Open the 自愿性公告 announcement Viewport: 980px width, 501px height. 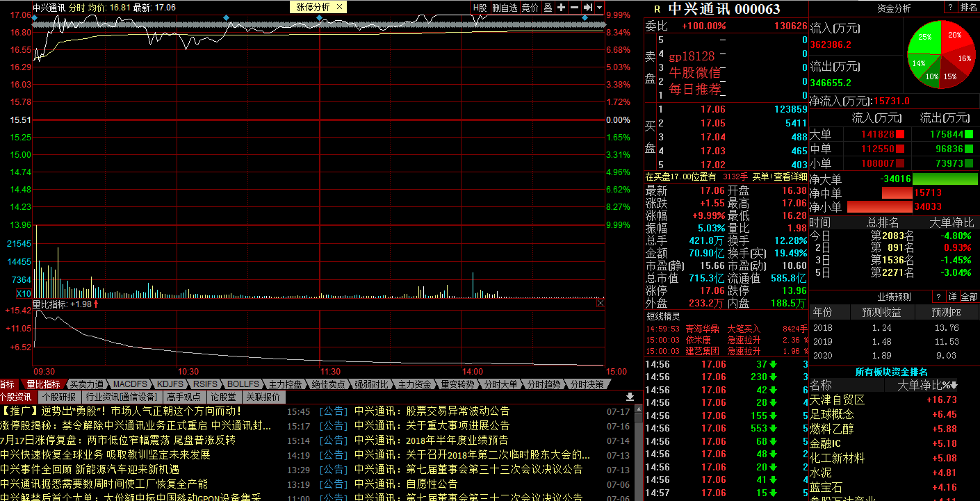[x=406, y=484]
